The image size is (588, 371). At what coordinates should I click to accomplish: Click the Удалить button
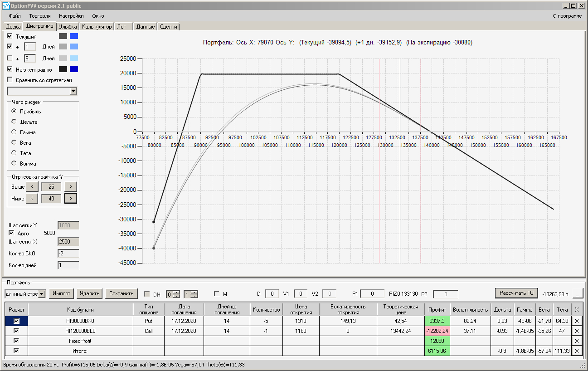tap(89, 293)
